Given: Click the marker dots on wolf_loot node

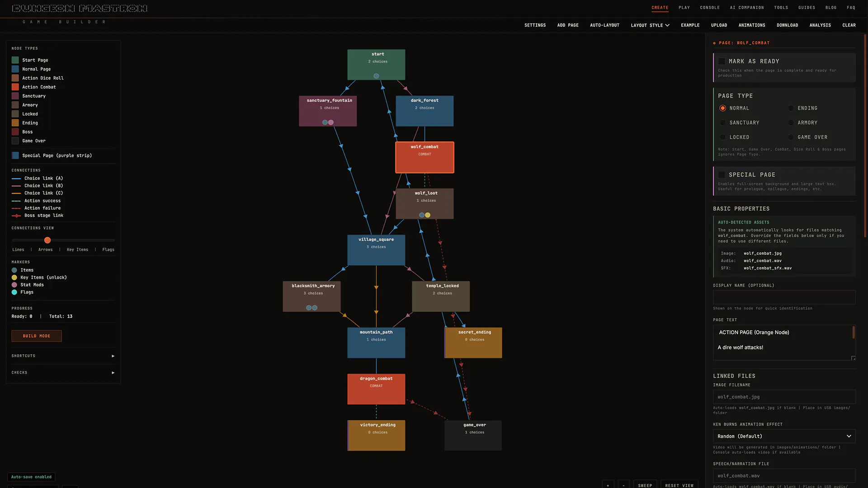Looking at the screenshot, I should coord(425,215).
